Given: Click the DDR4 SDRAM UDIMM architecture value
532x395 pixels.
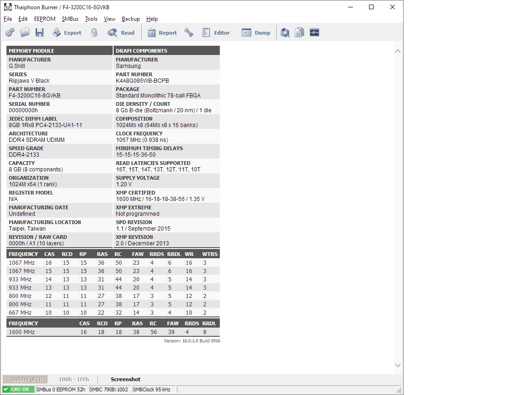Looking at the screenshot, I should point(36,140).
